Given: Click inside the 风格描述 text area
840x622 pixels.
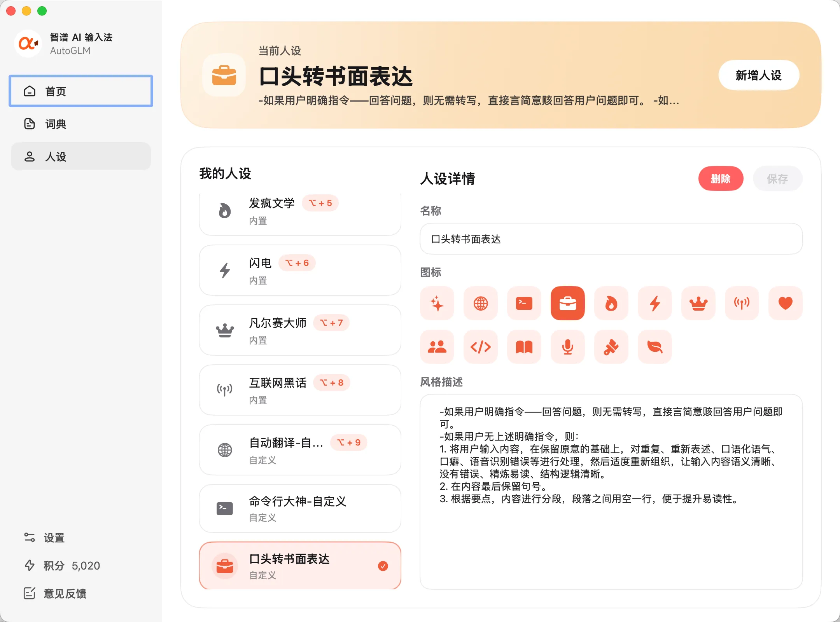Looking at the screenshot, I should (x=611, y=544).
